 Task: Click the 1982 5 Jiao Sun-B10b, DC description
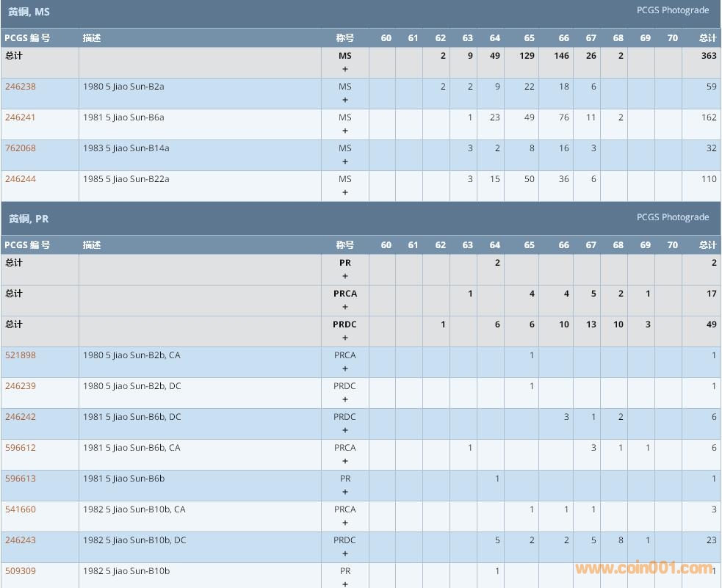pos(134,540)
